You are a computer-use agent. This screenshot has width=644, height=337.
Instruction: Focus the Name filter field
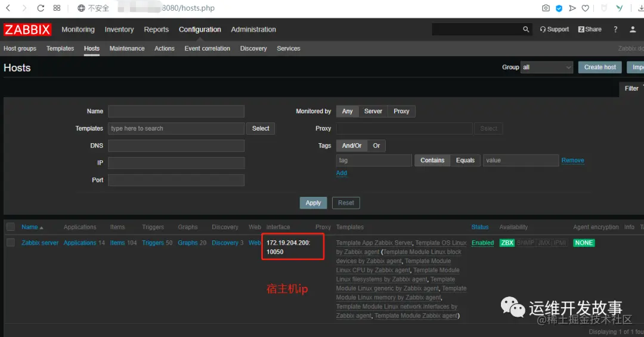click(x=176, y=112)
